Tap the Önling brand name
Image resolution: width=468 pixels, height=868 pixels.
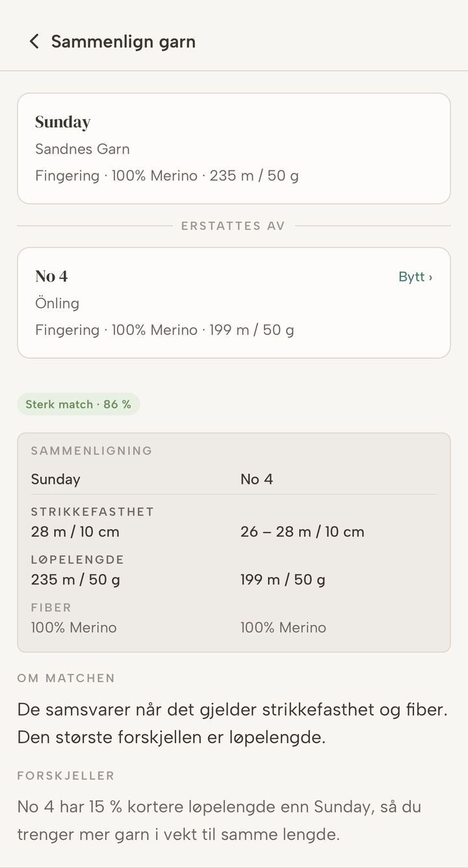coord(57,304)
